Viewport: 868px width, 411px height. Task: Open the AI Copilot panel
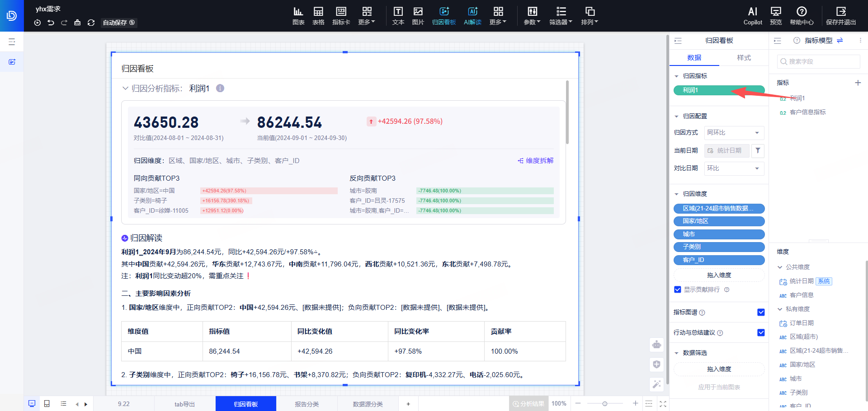coord(752,16)
